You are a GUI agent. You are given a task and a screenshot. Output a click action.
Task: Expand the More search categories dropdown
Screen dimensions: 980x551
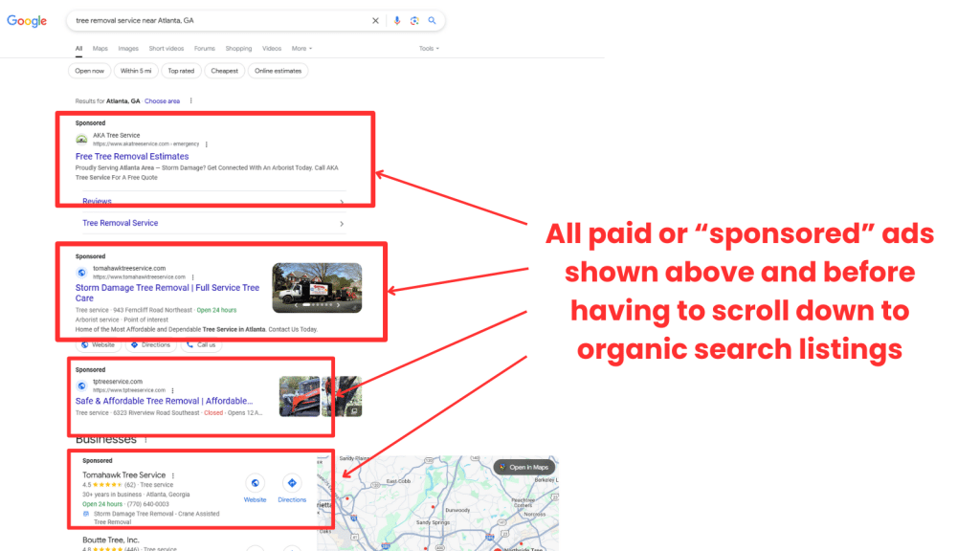pyautogui.click(x=301, y=49)
